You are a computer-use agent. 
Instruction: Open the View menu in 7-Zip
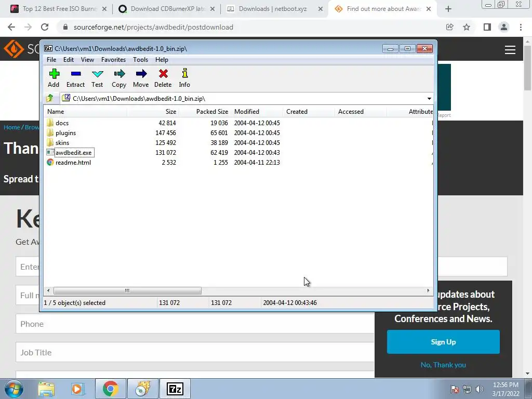point(87,60)
